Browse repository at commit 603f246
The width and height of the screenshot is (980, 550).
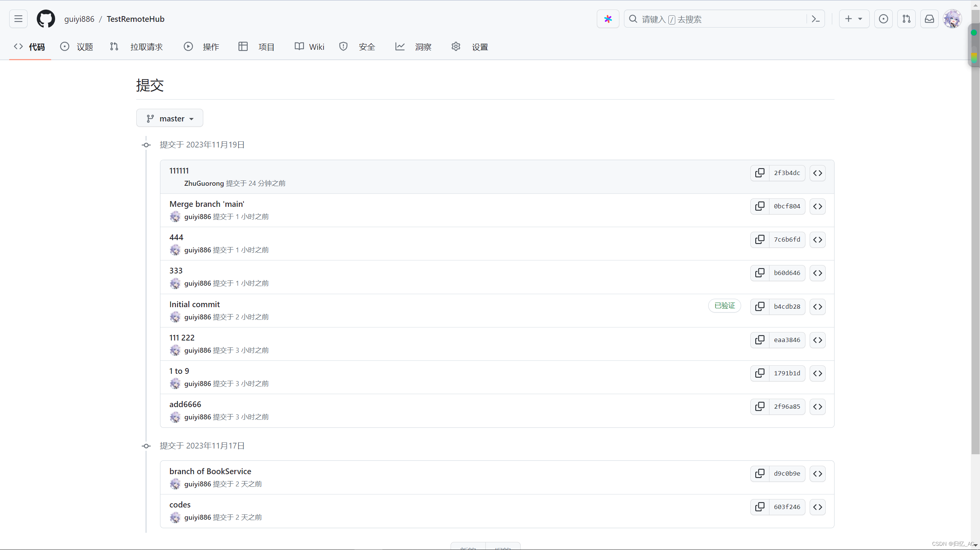(818, 507)
